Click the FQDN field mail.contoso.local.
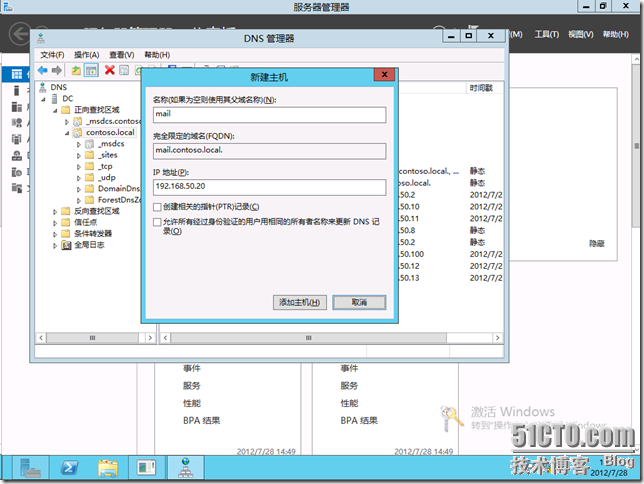The image size is (644, 484). [x=269, y=151]
